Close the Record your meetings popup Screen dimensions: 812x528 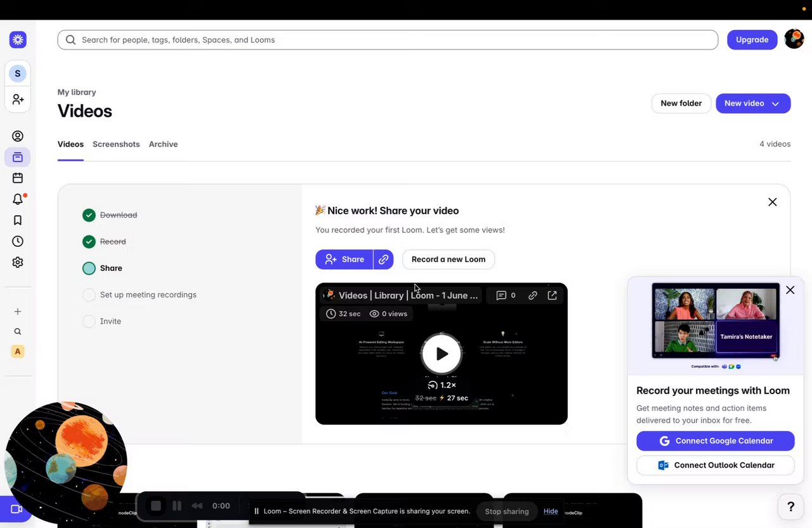tap(790, 290)
